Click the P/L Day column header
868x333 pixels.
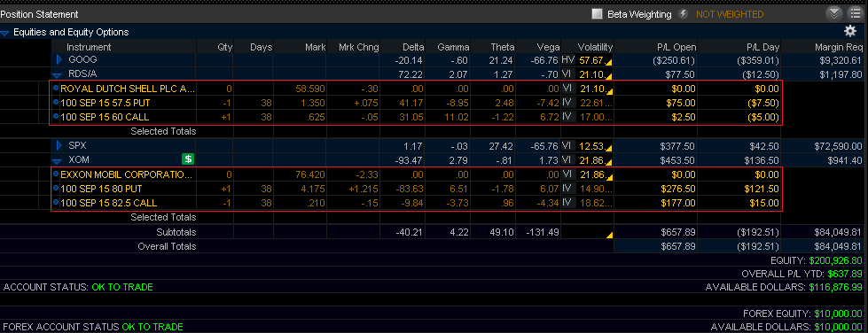click(x=762, y=47)
